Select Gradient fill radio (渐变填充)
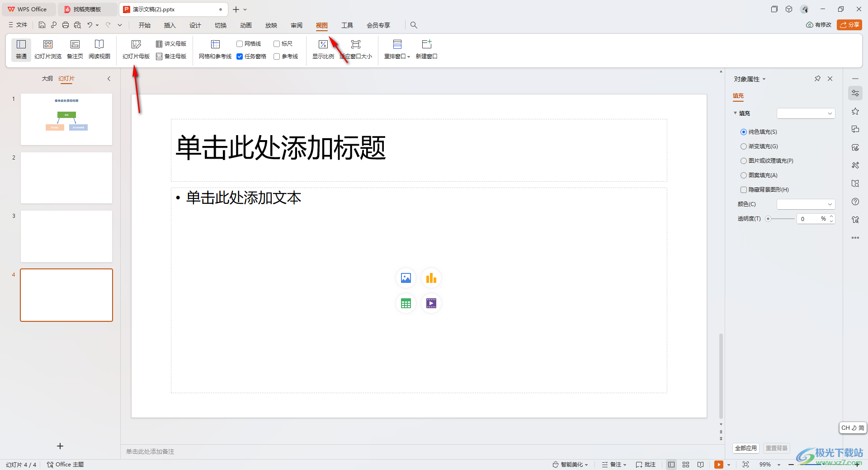This screenshot has width=868, height=470. pos(744,146)
